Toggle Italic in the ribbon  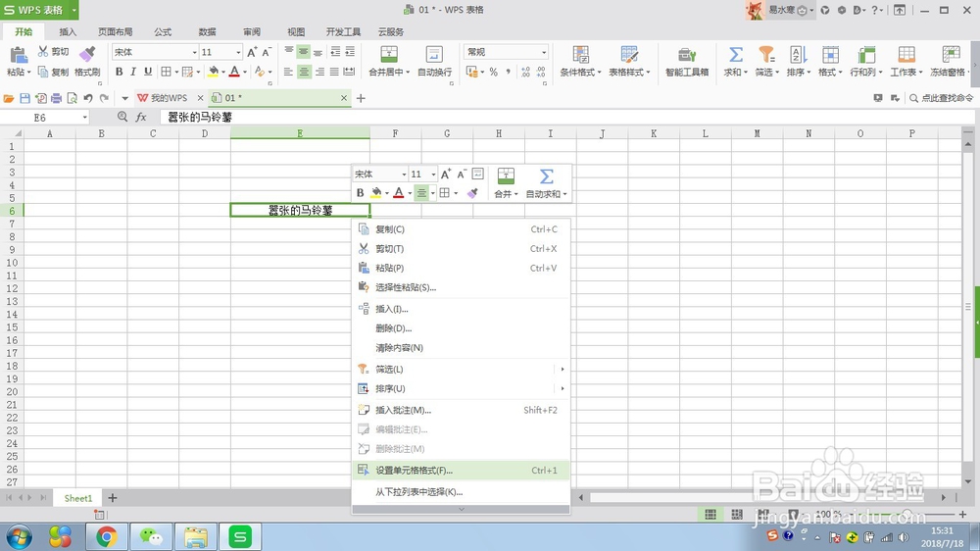tap(133, 72)
